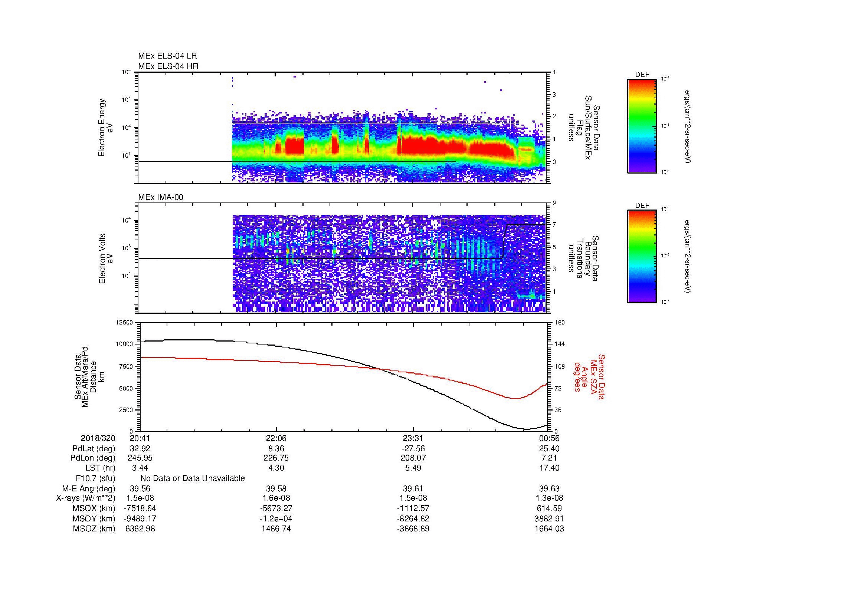Click the M-E Ang value '39.61'
This screenshot has height=613, width=868.
point(413,489)
